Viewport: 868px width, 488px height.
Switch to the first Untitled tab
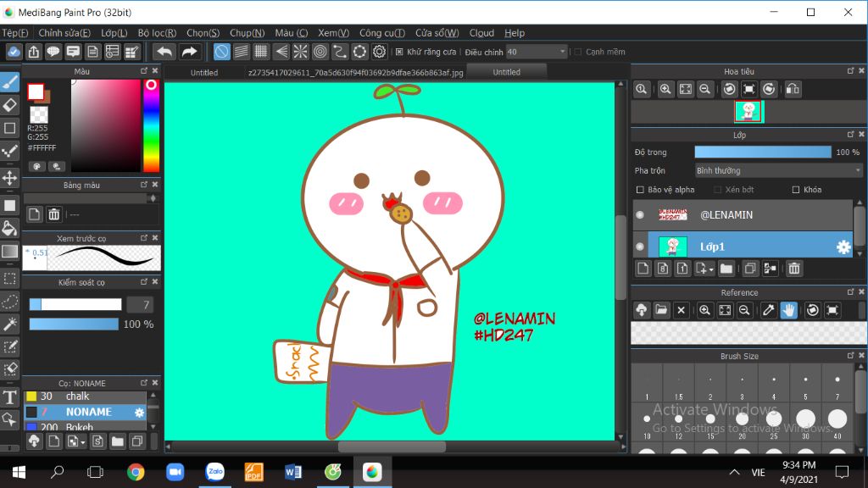(204, 73)
